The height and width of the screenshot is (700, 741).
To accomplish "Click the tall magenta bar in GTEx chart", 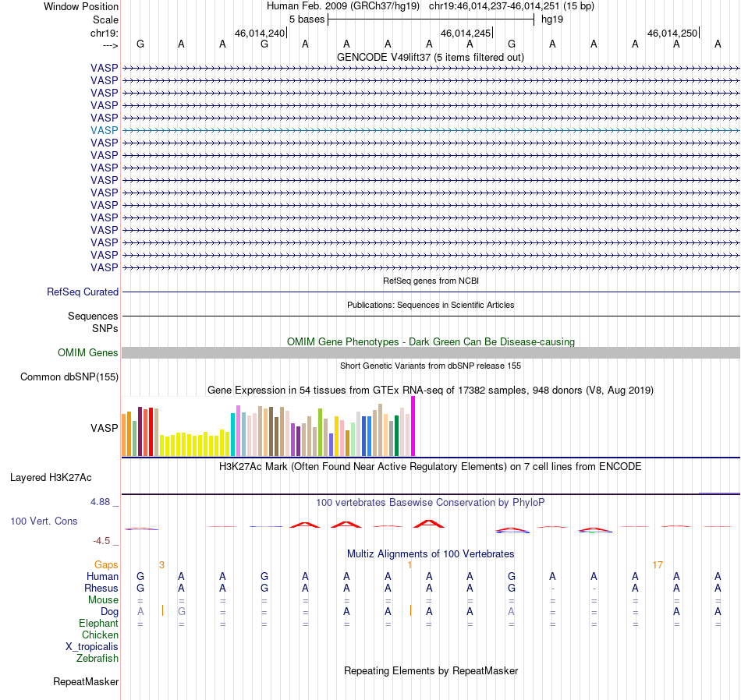I will 413,426.
